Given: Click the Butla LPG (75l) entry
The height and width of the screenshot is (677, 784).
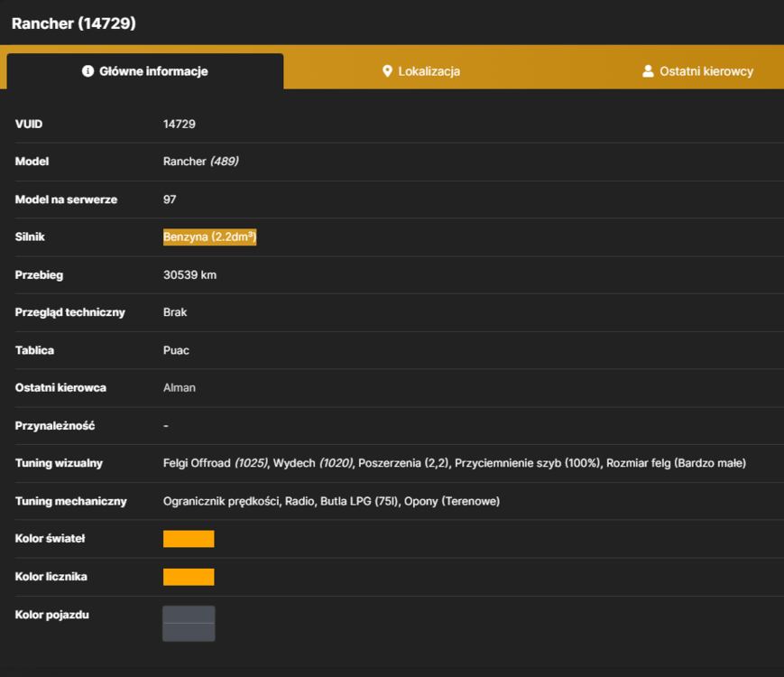Looking at the screenshot, I should point(359,501).
